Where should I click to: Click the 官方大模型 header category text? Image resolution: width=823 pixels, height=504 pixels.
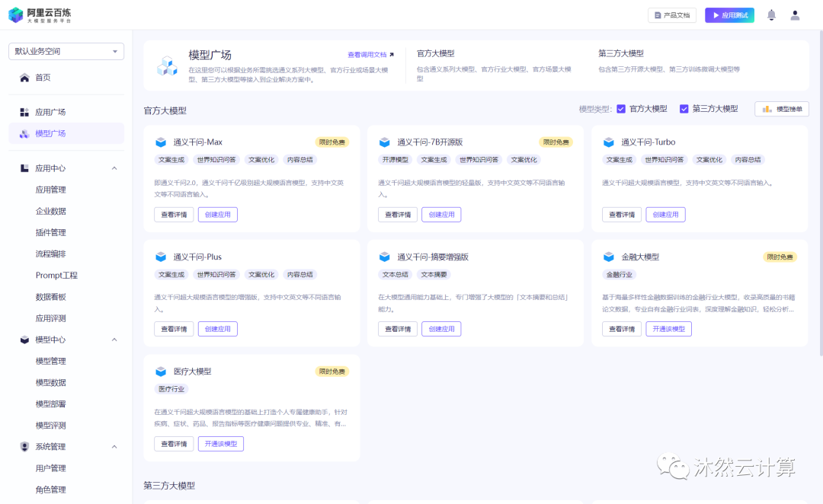(x=436, y=53)
